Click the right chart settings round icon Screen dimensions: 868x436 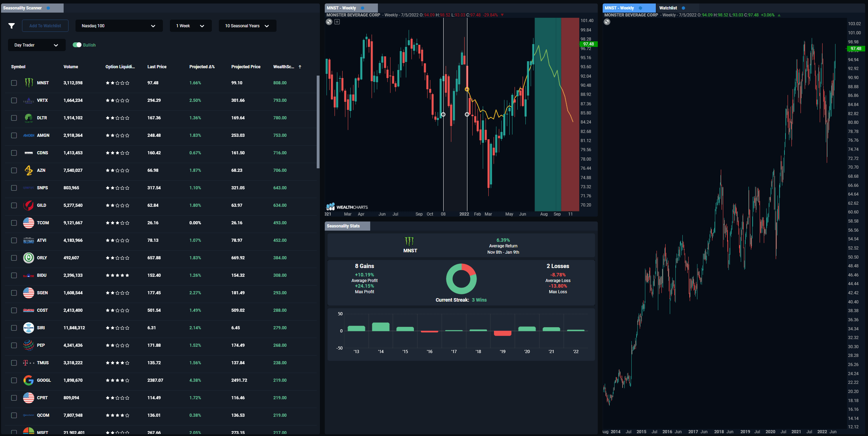click(607, 22)
